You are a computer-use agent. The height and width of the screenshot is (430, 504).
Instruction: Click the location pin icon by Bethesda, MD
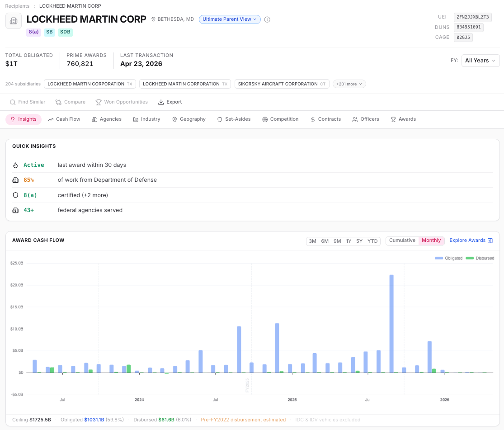pyautogui.click(x=153, y=19)
